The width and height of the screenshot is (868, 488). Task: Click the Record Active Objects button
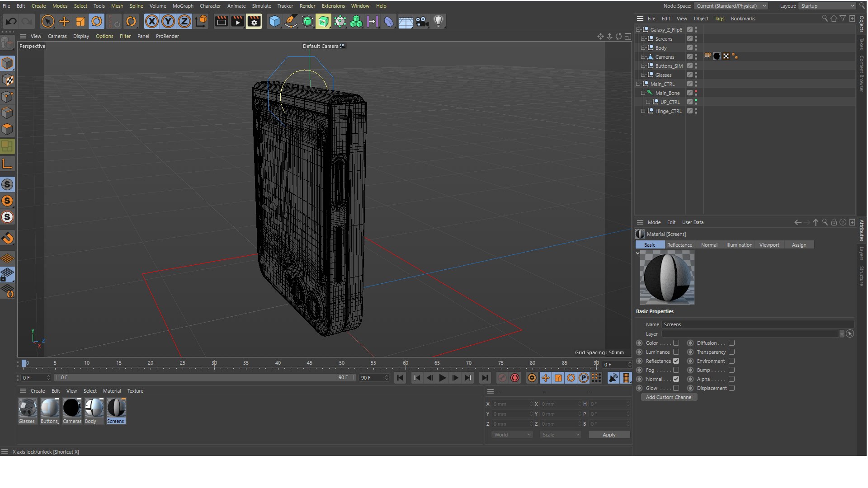pos(502,378)
